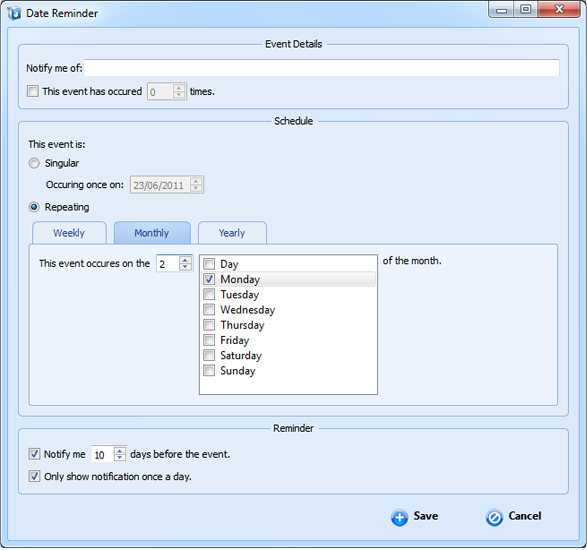
Task: Increase the day-of-month number spinner up arrow
Action: [x=185, y=259]
